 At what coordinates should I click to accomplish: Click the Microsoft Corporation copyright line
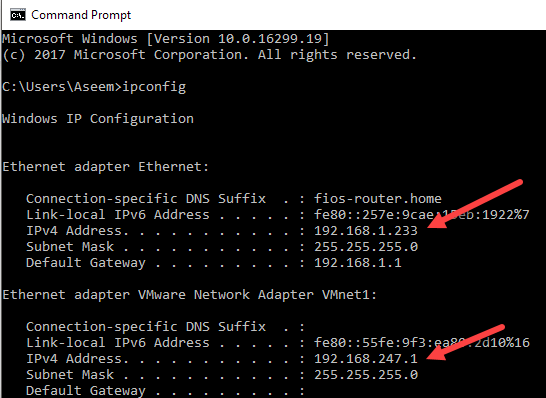tap(209, 55)
